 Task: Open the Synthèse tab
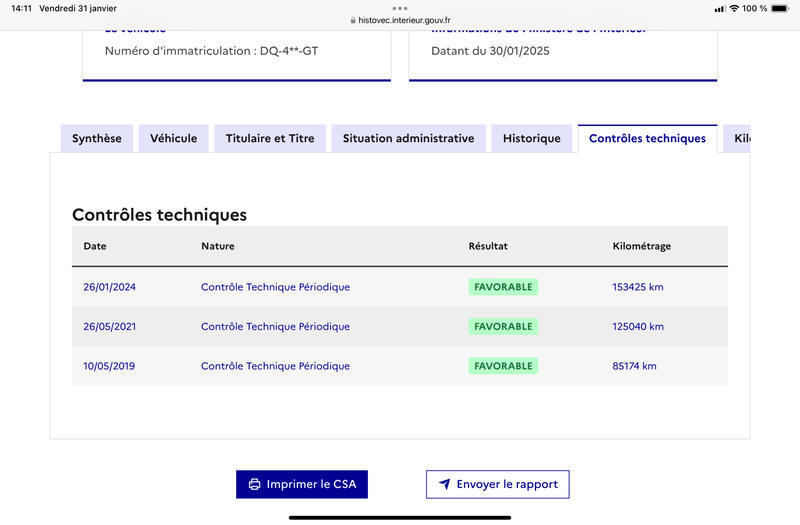tap(96, 138)
